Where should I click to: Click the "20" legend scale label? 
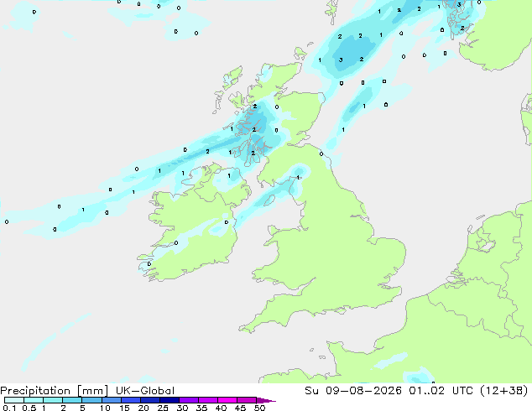(143, 408)
